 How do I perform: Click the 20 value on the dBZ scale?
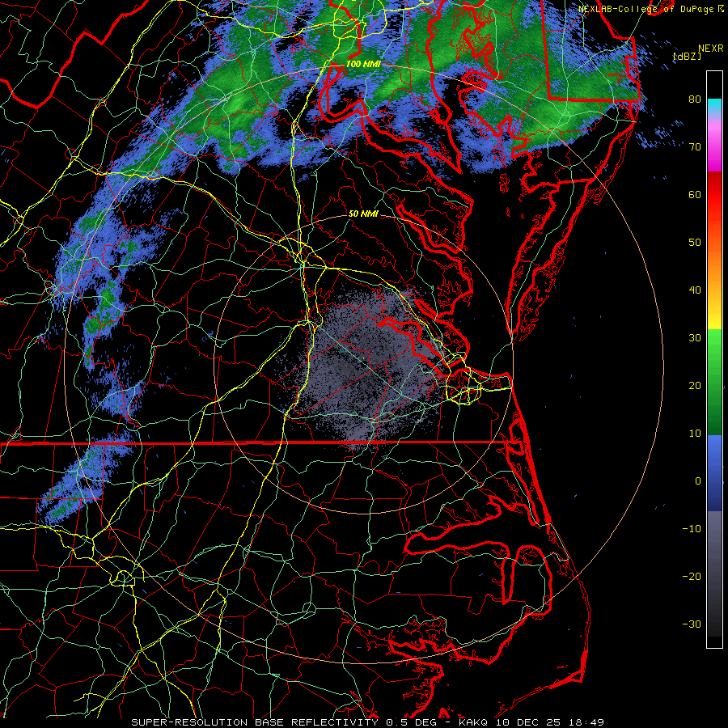[695, 386]
